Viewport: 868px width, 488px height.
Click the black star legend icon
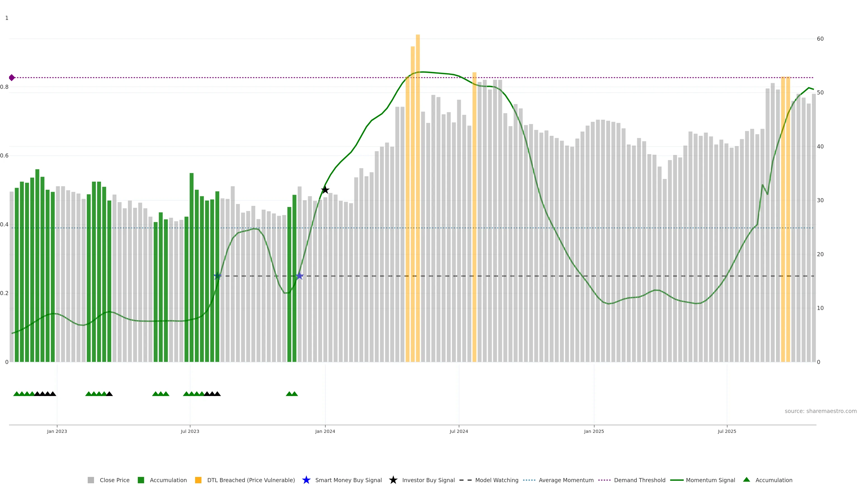(x=393, y=480)
